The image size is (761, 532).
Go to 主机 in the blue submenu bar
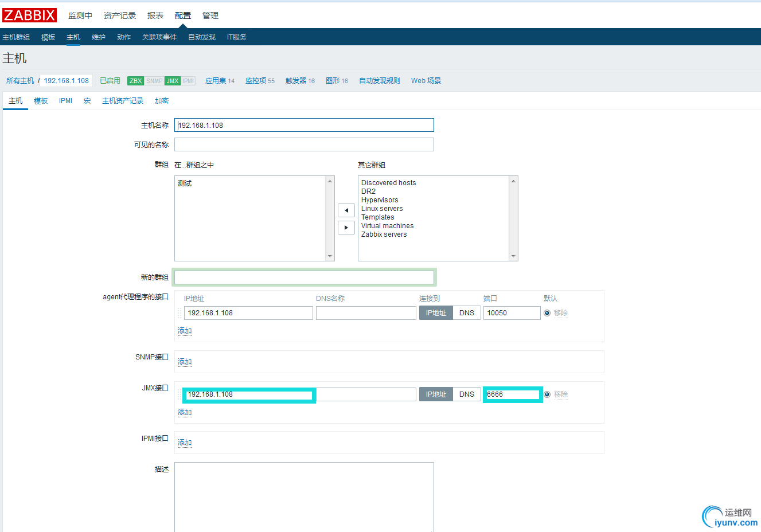[x=73, y=37]
